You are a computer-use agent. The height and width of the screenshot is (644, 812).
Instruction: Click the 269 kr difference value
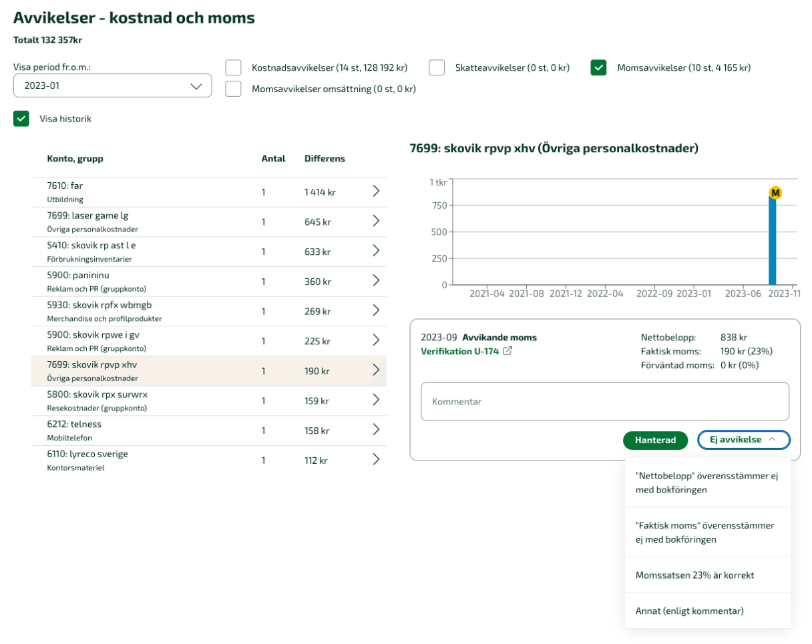point(318,311)
